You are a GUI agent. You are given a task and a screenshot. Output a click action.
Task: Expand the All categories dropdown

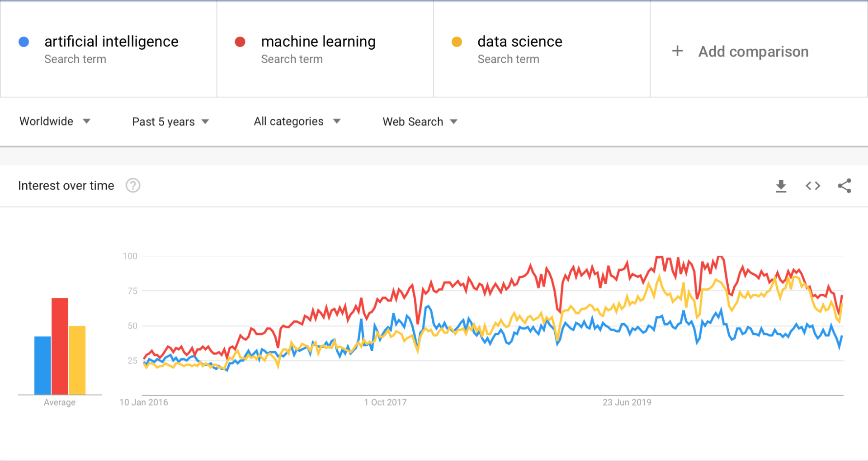(x=297, y=121)
